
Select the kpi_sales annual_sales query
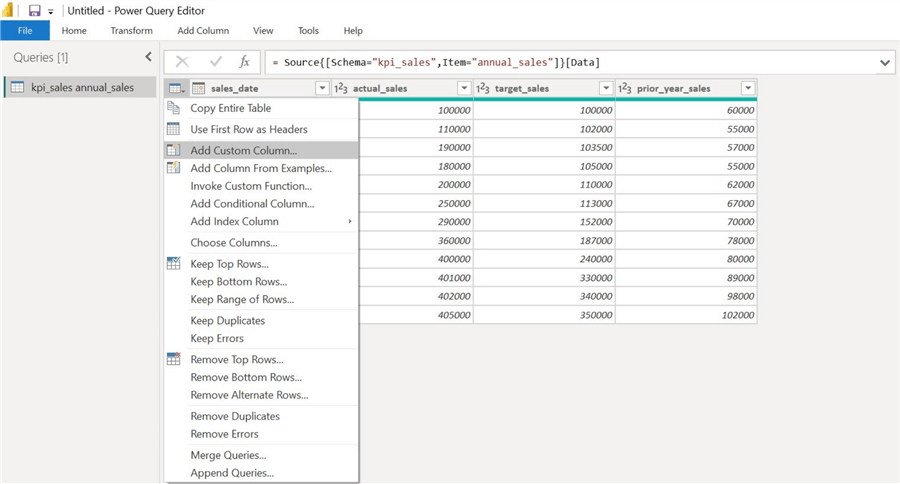(x=80, y=87)
